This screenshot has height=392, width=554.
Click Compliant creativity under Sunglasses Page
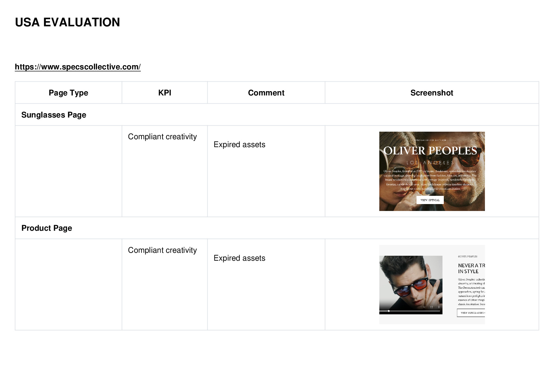click(163, 137)
